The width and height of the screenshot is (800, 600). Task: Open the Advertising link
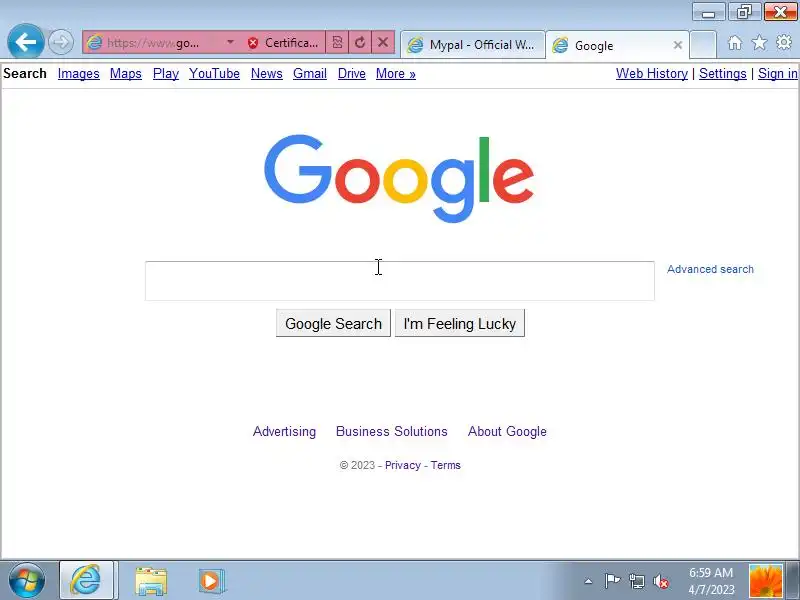(284, 432)
